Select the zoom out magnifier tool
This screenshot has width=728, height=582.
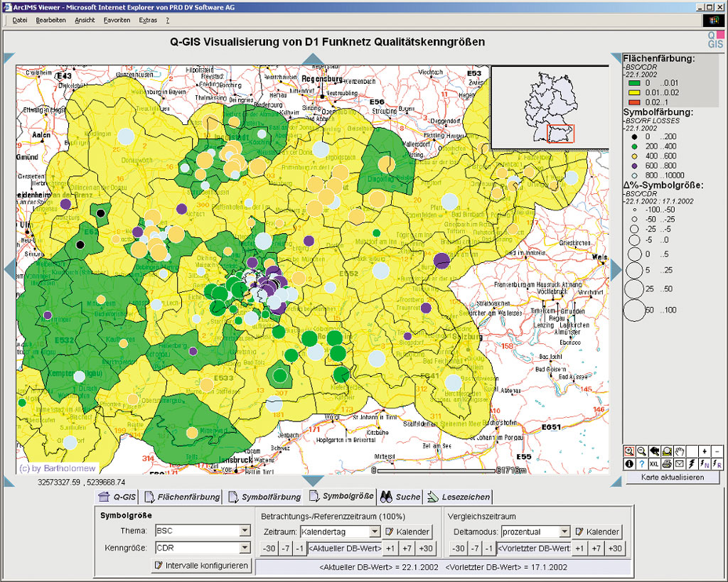pyautogui.click(x=642, y=451)
